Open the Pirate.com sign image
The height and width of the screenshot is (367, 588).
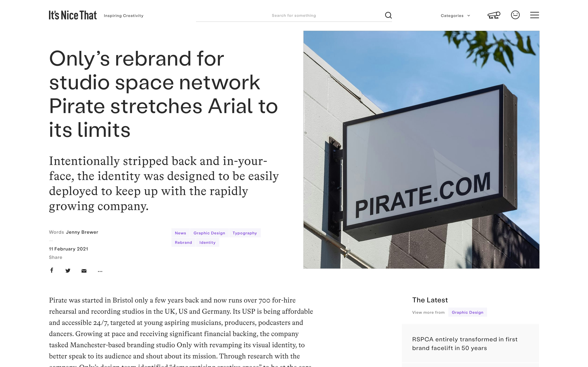click(x=421, y=150)
